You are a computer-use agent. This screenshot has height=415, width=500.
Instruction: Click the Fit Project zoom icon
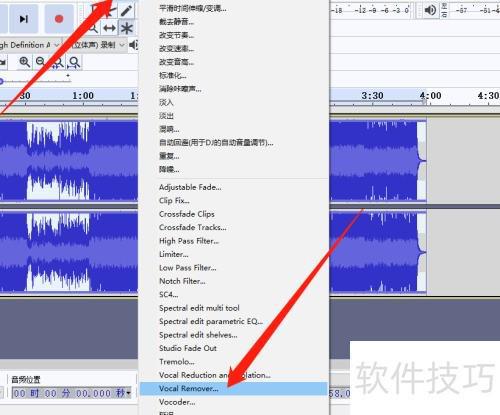74,62
